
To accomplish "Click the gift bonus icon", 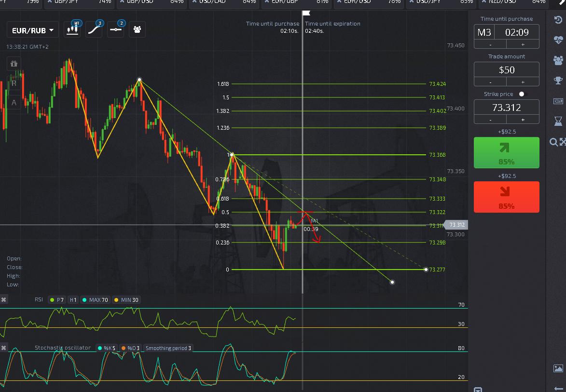I will pyautogui.click(x=14, y=64).
